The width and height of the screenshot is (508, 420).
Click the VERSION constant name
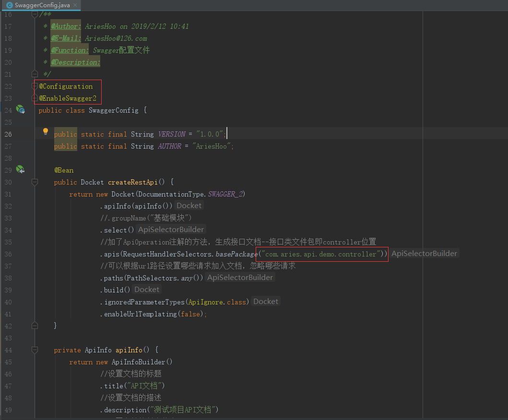click(172, 134)
